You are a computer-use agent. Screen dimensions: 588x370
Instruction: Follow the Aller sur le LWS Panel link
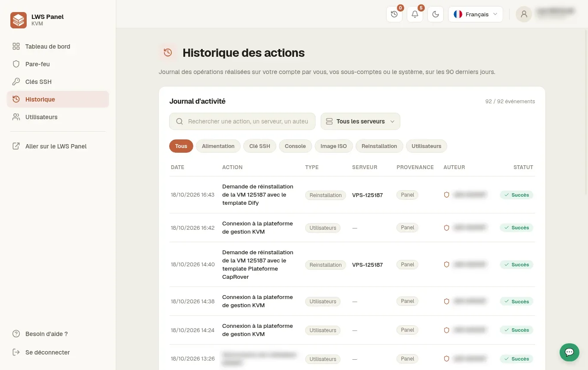pos(58,146)
